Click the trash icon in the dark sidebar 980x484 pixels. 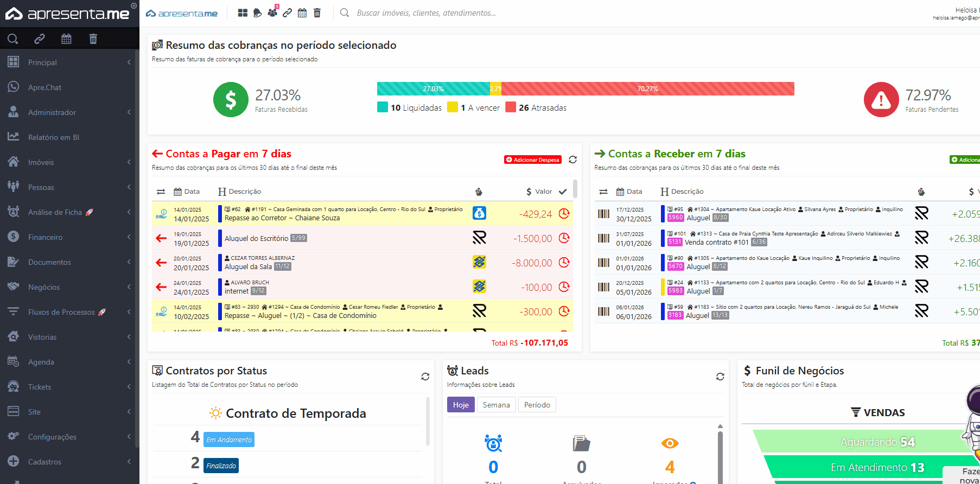pyautogui.click(x=93, y=39)
